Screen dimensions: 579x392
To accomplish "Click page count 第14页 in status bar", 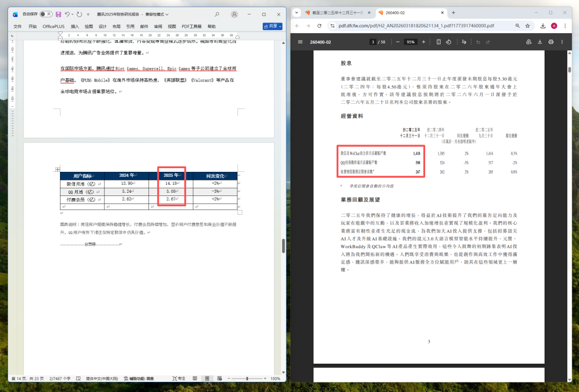I will coord(28,379).
